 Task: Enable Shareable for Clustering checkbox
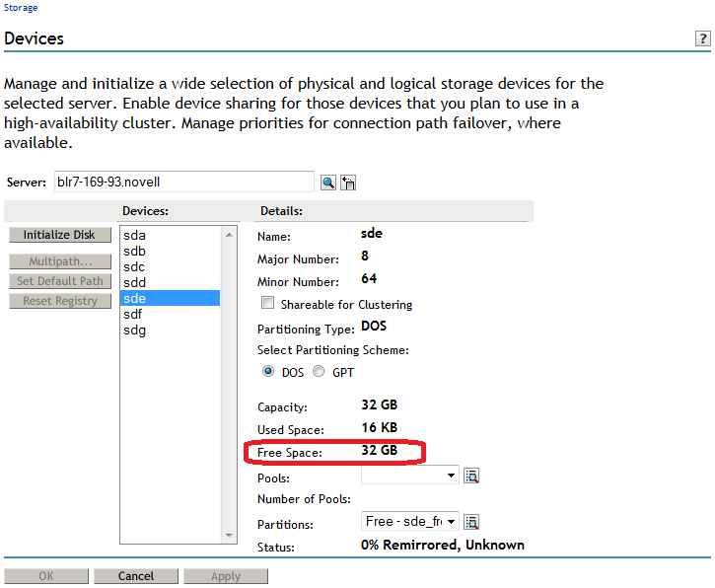pos(267,304)
